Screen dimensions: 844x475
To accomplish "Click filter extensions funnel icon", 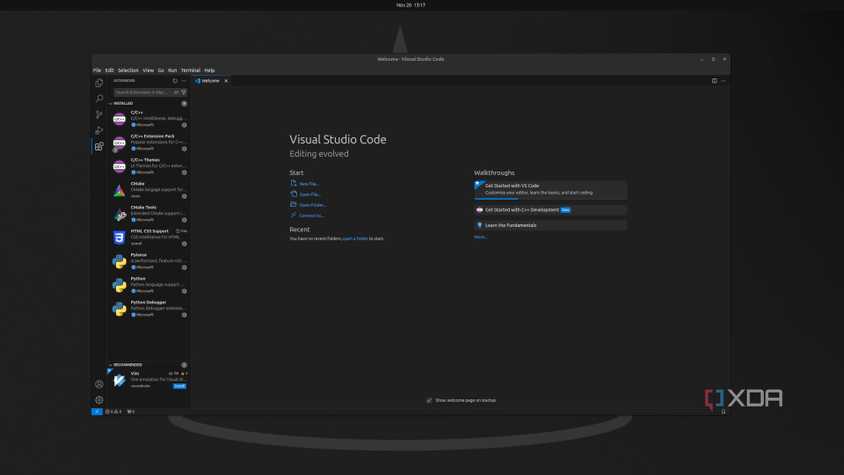I will 184,92.
